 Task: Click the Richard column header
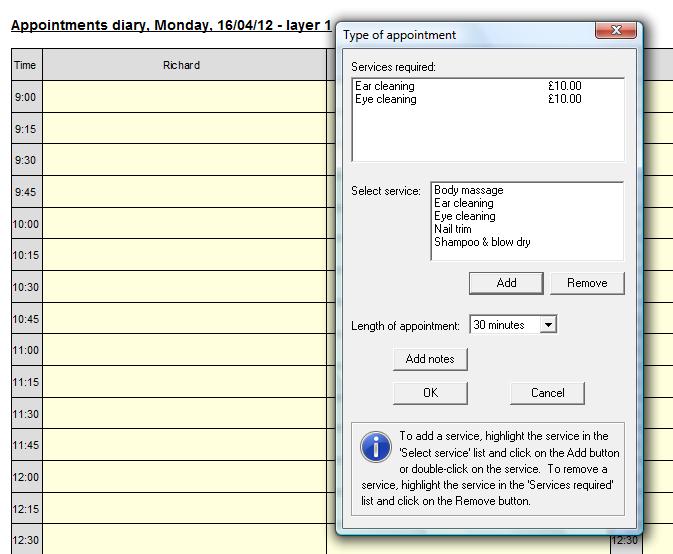[x=182, y=65]
